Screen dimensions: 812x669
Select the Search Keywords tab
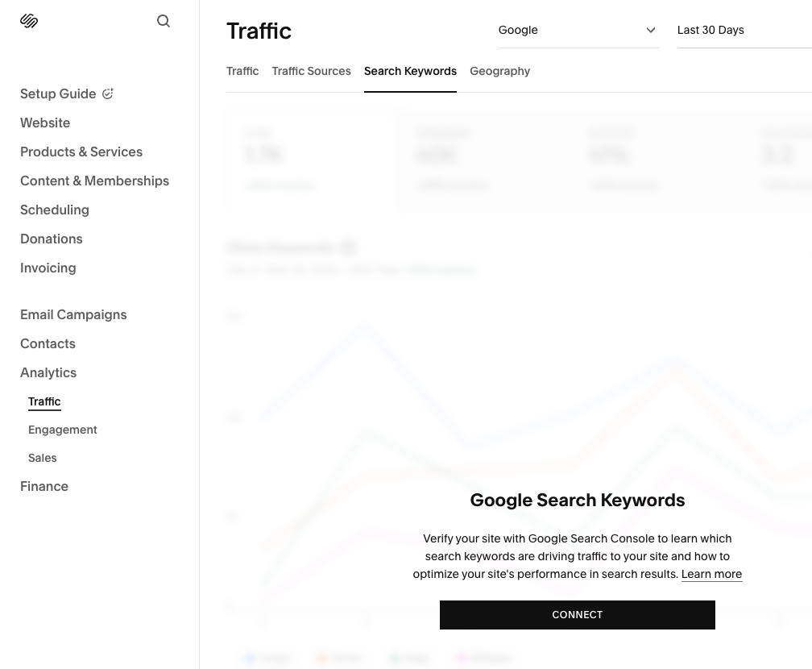point(410,71)
